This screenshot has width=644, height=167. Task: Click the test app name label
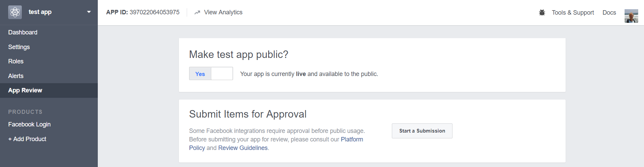(x=40, y=12)
